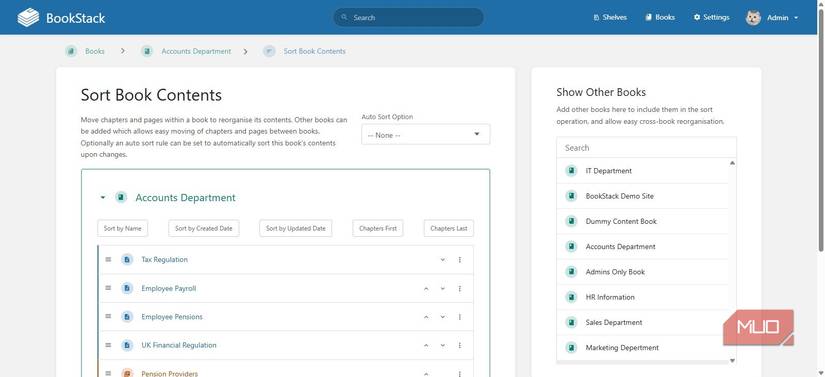Open more options for UK Financial Regulation
This screenshot has width=825, height=377.
[459, 345]
